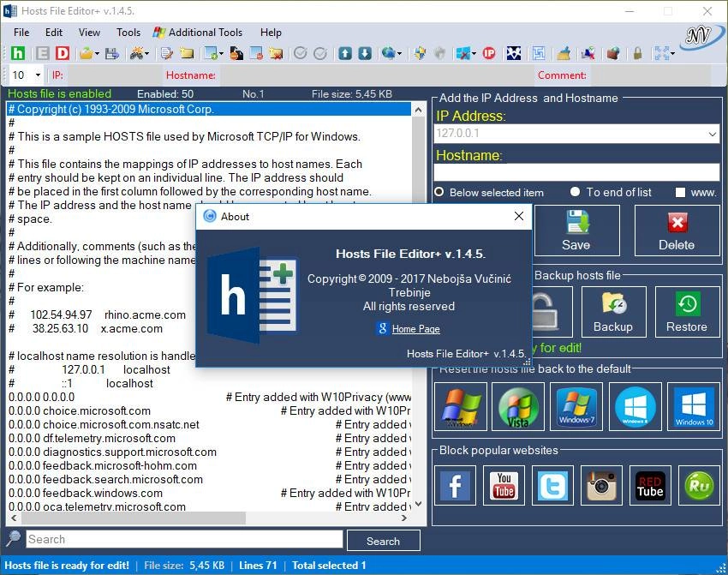The height and width of the screenshot is (575, 728).
Task: Click the briefcase with globe toolbar icon
Action: click(x=613, y=53)
